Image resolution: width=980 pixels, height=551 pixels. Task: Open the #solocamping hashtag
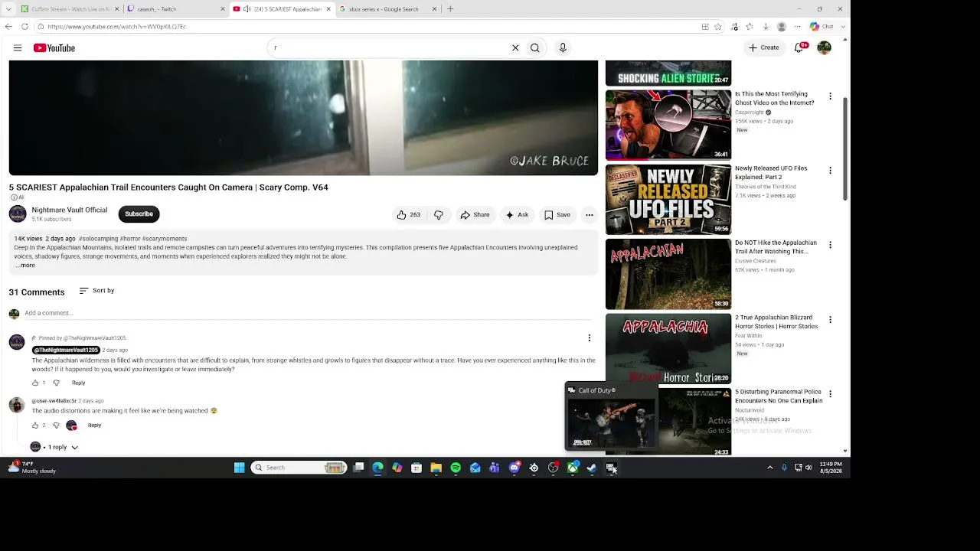pyautogui.click(x=100, y=239)
